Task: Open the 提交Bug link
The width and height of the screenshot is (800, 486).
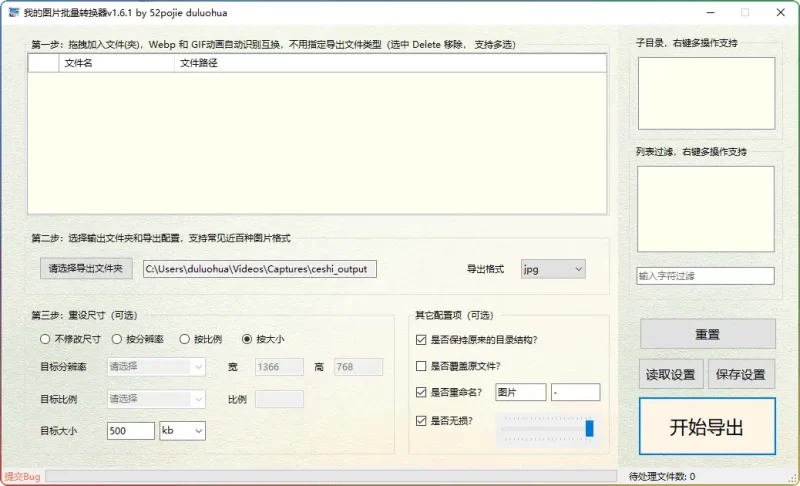Action: (21, 477)
